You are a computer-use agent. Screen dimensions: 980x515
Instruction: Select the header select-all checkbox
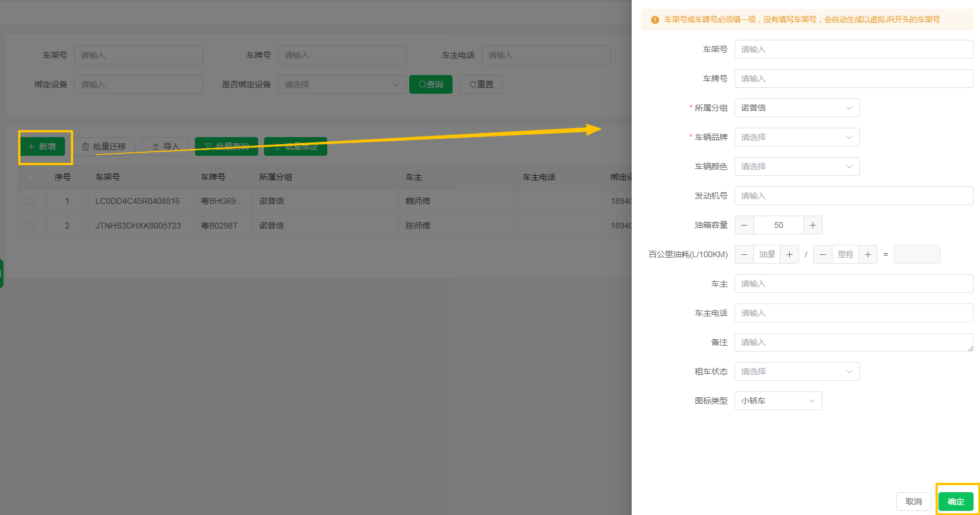[30, 177]
